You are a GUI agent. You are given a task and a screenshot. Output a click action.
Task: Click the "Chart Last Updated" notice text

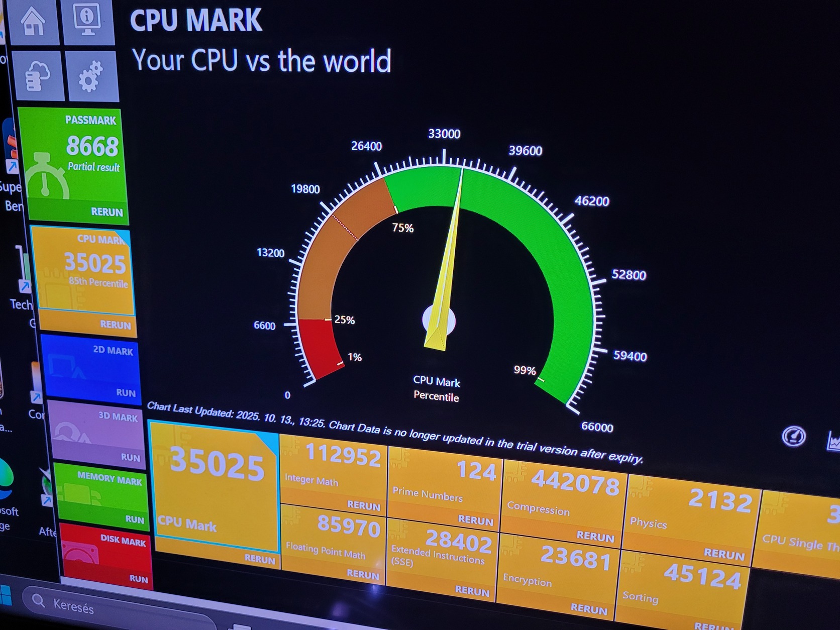click(395, 433)
